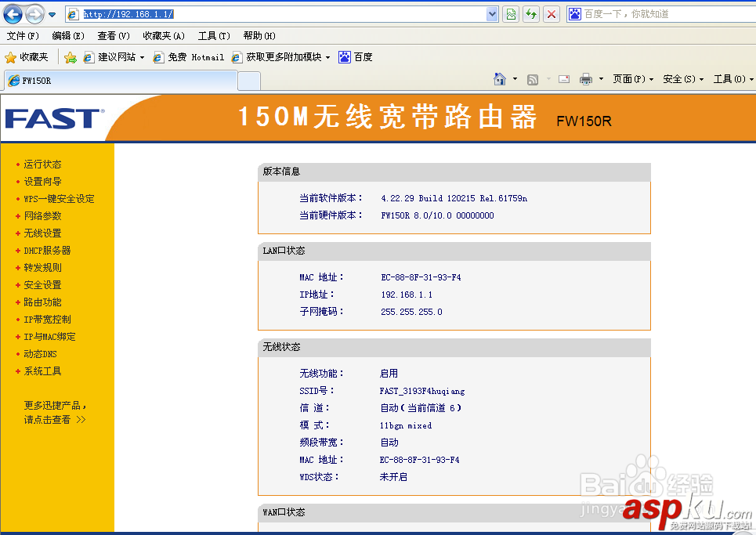Open the 编辑(E) menu
756x535 pixels.
point(68,36)
